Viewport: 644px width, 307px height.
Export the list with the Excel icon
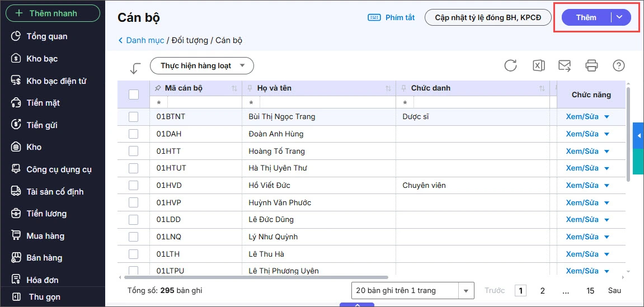pos(538,65)
